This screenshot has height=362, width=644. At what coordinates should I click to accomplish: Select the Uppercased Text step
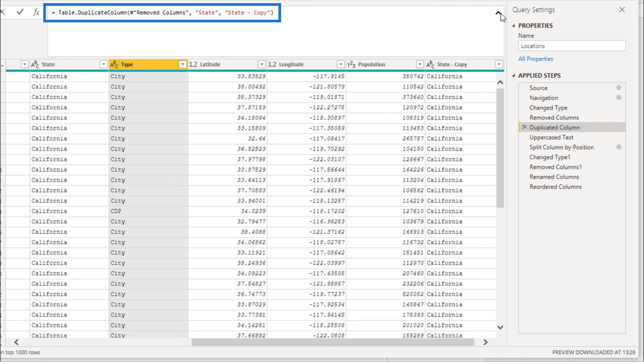coord(551,137)
